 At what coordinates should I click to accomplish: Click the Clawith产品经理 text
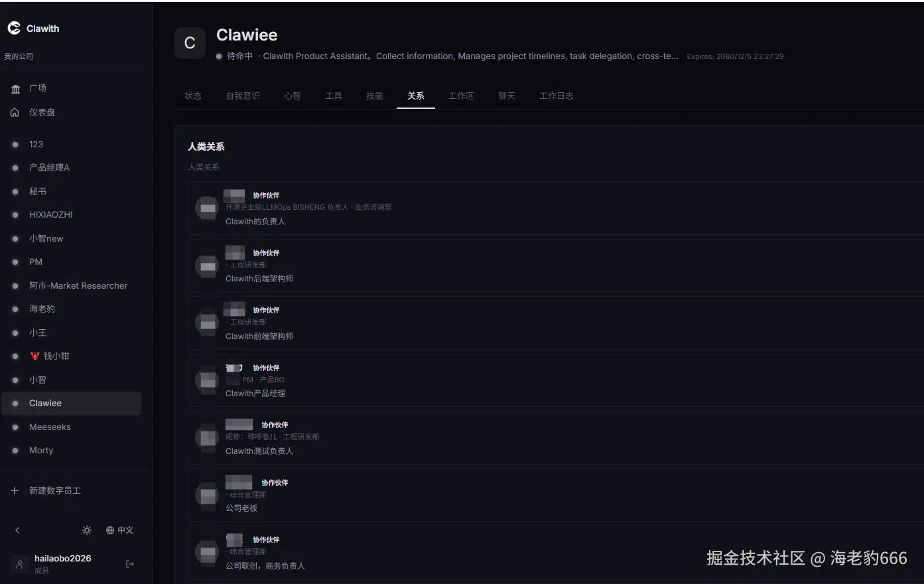click(255, 394)
